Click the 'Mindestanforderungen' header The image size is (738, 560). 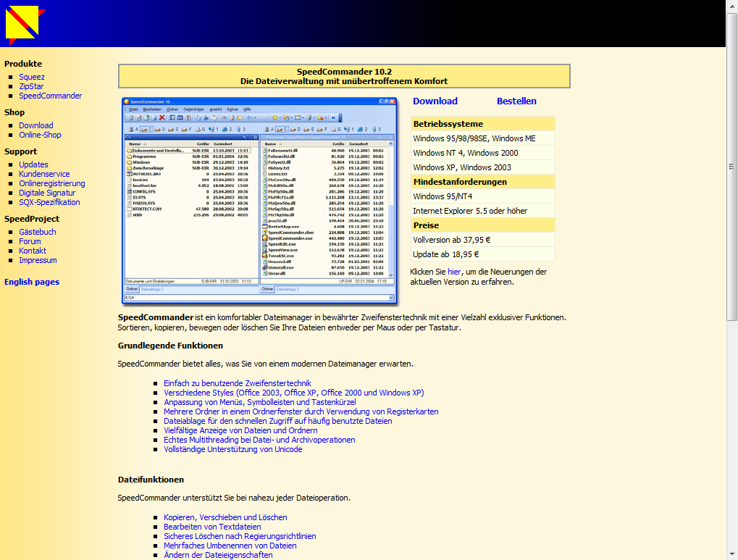click(483, 182)
